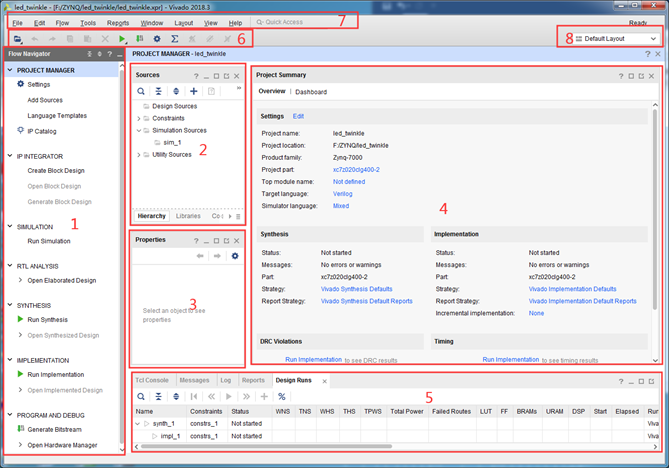The width and height of the screenshot is (669, 468).
Task: Maximize the Sources panel
Action: 216,76
